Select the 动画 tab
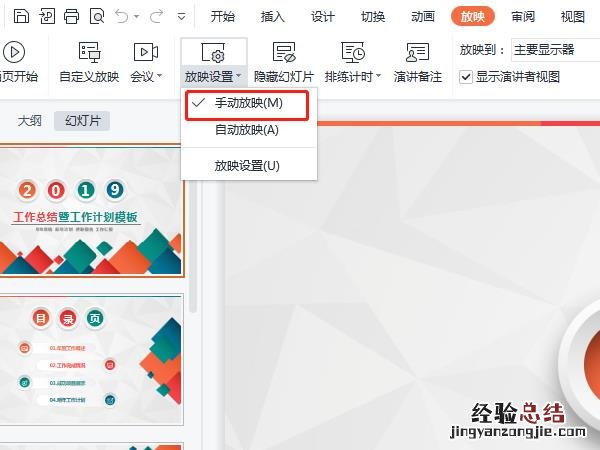This screenshot has width=600, height=450. click(422, 16)
